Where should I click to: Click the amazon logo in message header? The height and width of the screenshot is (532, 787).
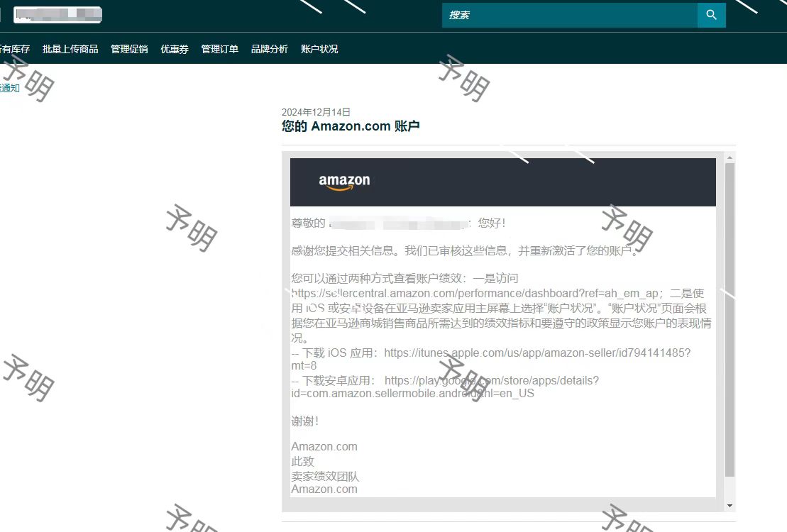pyautogui.click(x=344, y=182)
